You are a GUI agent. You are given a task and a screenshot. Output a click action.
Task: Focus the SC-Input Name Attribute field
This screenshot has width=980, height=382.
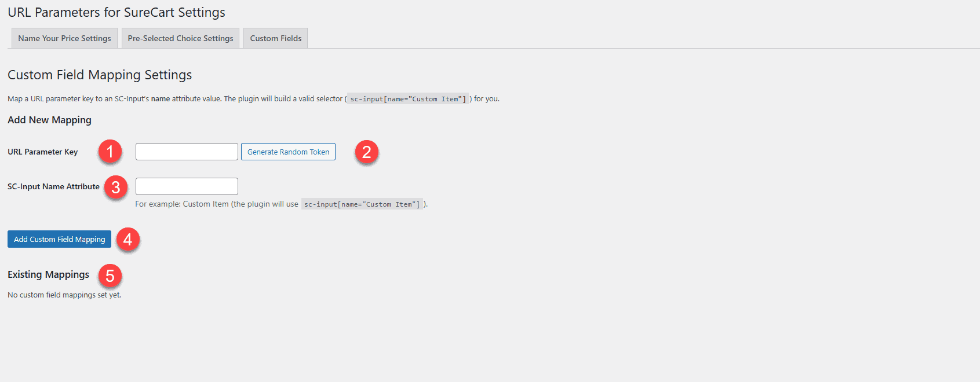click(x=187, y=186)
